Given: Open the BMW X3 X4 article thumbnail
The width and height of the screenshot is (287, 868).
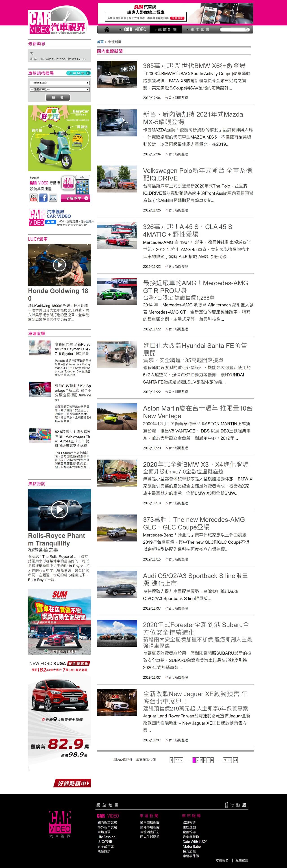Looking at the screenshot, I should [x=117, y=473].
